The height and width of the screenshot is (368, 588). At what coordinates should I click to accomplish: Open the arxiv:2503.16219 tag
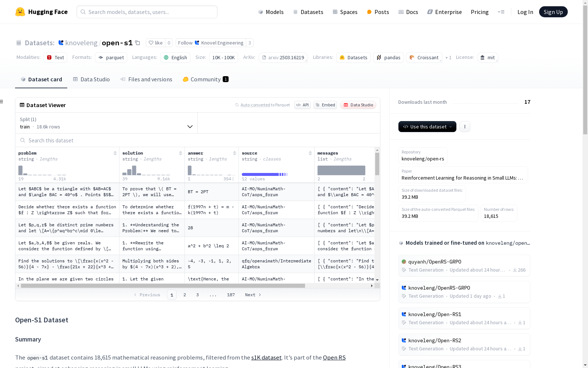[283, 57]
